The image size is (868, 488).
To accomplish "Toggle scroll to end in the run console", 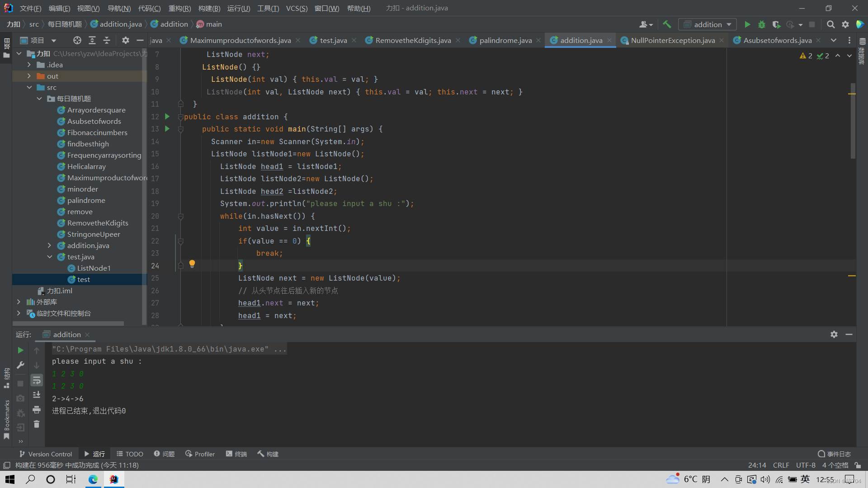I will coord(37,395).
